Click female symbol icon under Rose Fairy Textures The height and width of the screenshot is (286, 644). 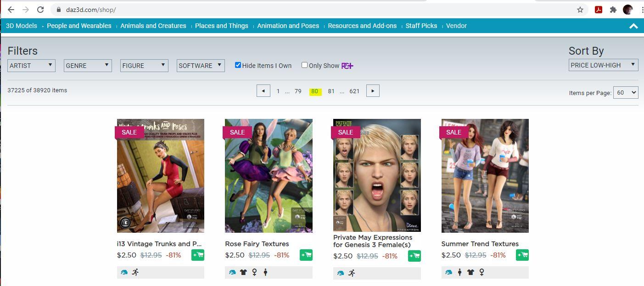[x=255, y=272]
